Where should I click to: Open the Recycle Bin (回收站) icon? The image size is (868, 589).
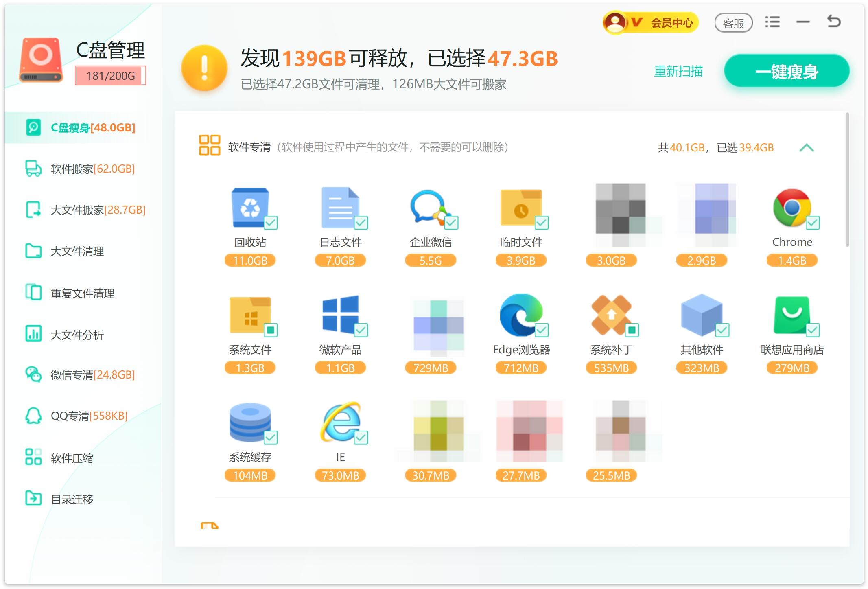coord(250,208)
